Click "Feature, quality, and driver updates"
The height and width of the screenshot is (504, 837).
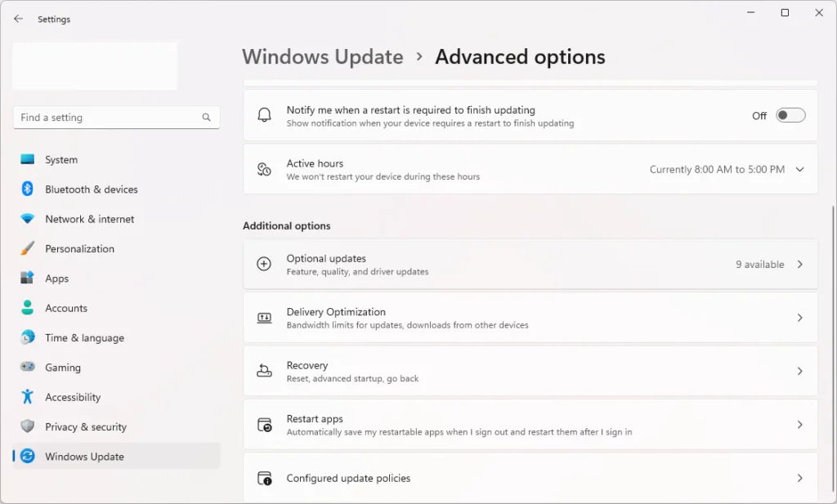[358, 271]
